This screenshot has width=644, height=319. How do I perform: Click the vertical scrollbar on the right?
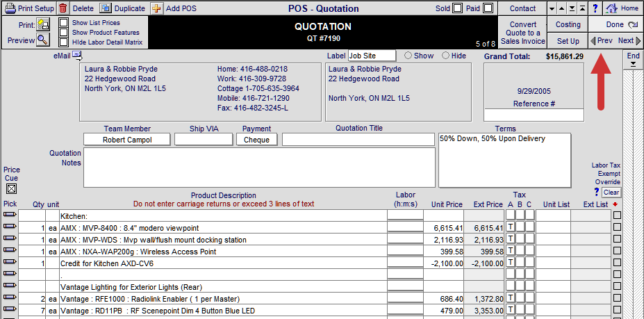(x=633, y=193)
